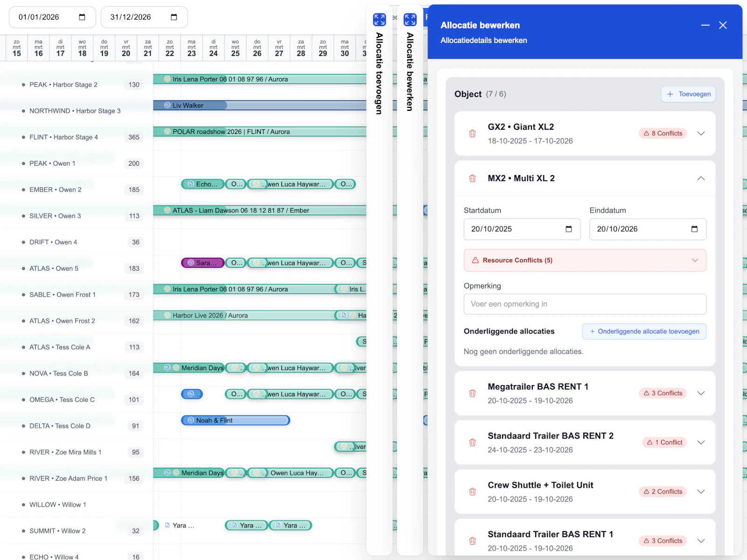Click the 2 Conflicts badge on Crew Shuttle
The image size is (747, 560).
pyautogui.click(x=663, y=492)
